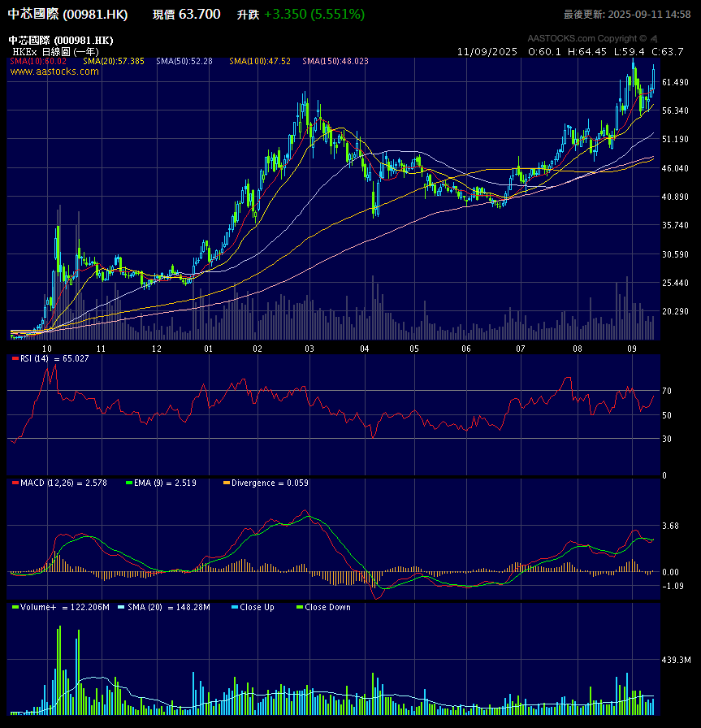Click the low price L:59.4
This screenshot has width=701, height=728.
pos(630,51)
